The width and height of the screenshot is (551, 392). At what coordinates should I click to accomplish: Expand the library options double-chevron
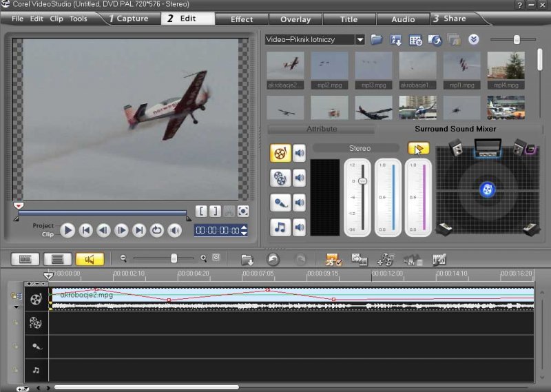point(473,40)
